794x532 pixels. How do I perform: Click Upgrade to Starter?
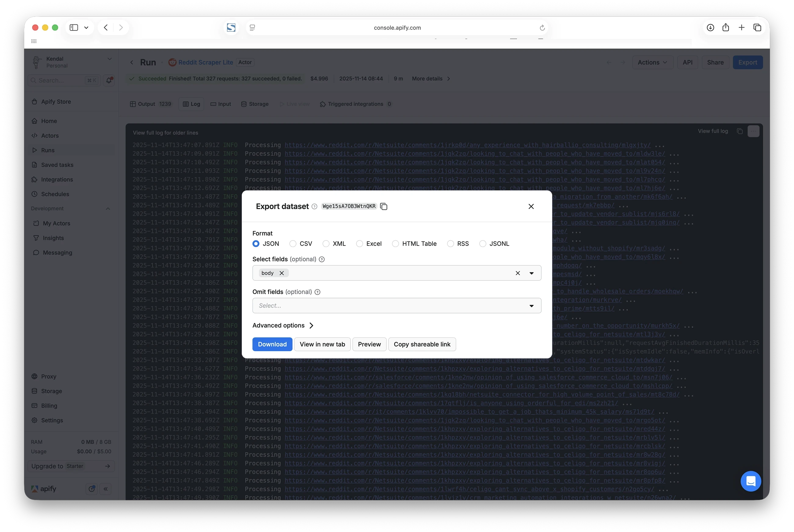tap(71, 466)
